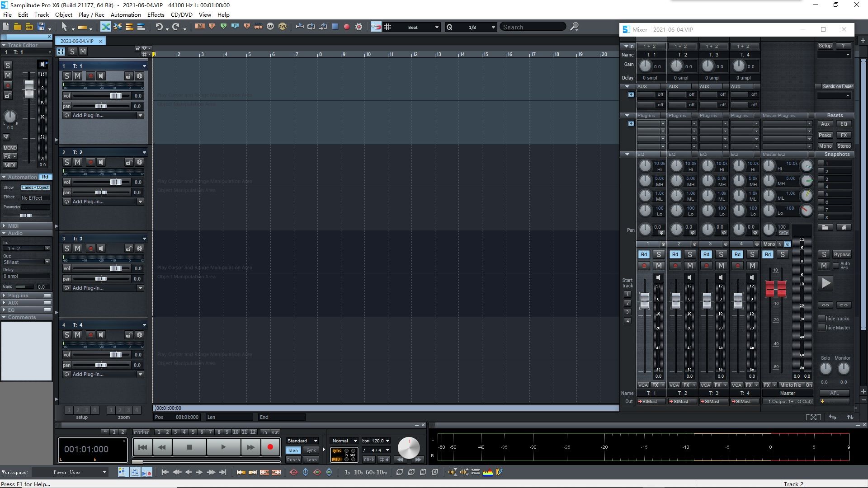Image resolution: width=868 pixels, height=488 pixels.
Task: Open the bpm 120.0 tempo dropdown
Action: (376, 441)
